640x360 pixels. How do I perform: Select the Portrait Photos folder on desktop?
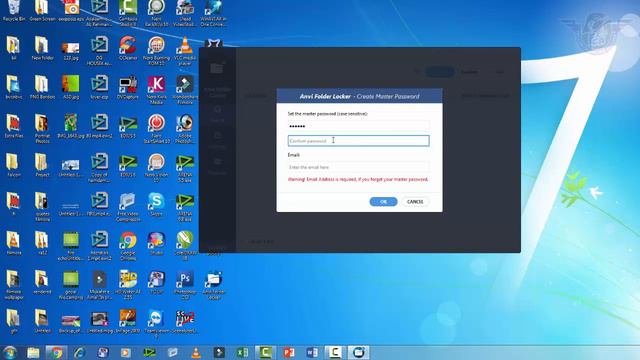(x=42, y=129)
